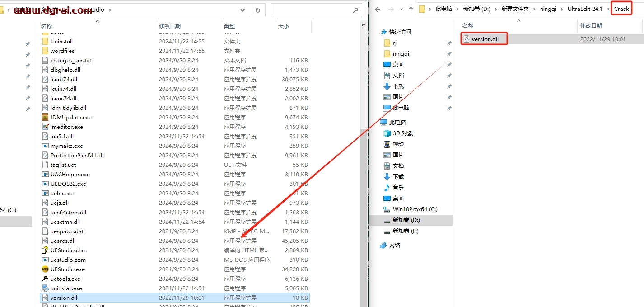Sort right window by 名称 column
The image size is (644, 307).
pyautogui.click(x=468, y=26)
